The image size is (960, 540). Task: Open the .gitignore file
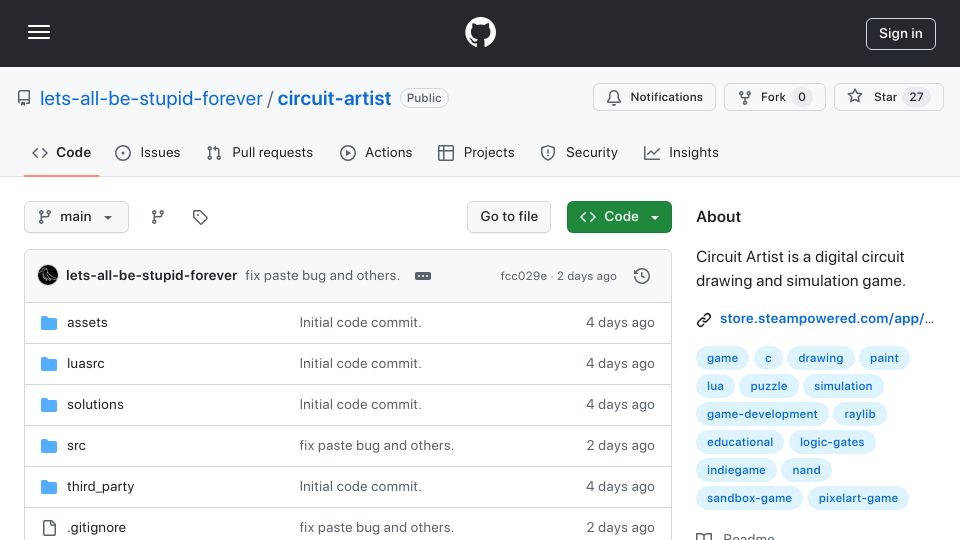(x=96, y=528)
